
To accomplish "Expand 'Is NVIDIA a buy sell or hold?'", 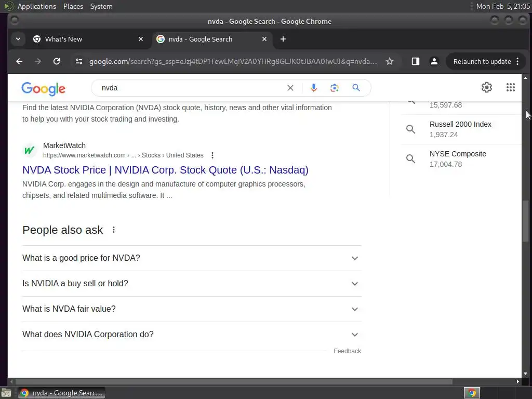I will click(192, 284).
